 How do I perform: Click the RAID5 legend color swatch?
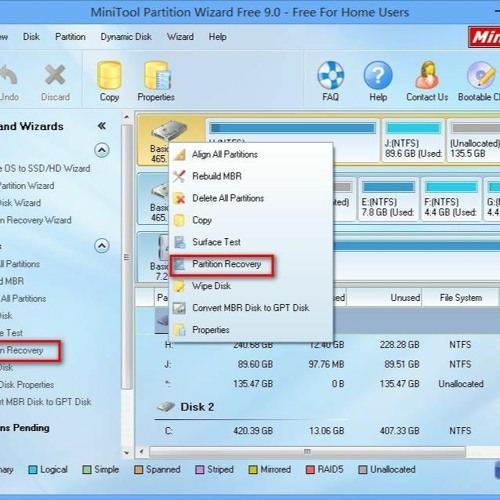click(x=310, y=470)
